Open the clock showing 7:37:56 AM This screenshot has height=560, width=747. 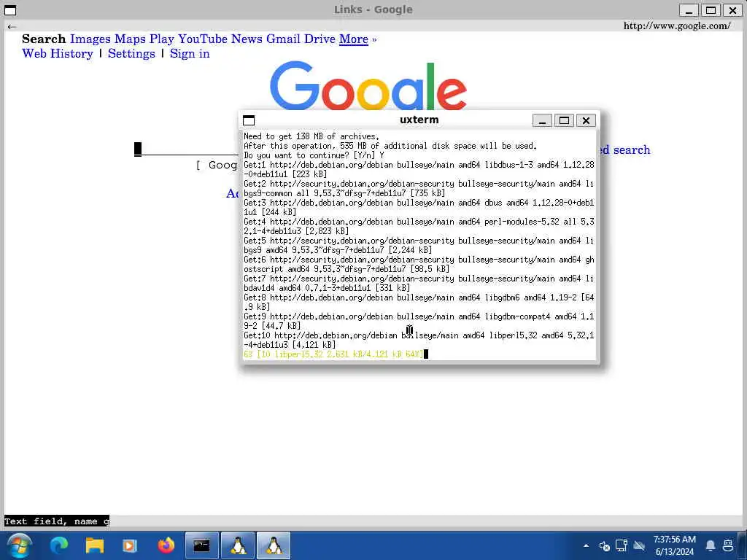click(x=674, y=545)
